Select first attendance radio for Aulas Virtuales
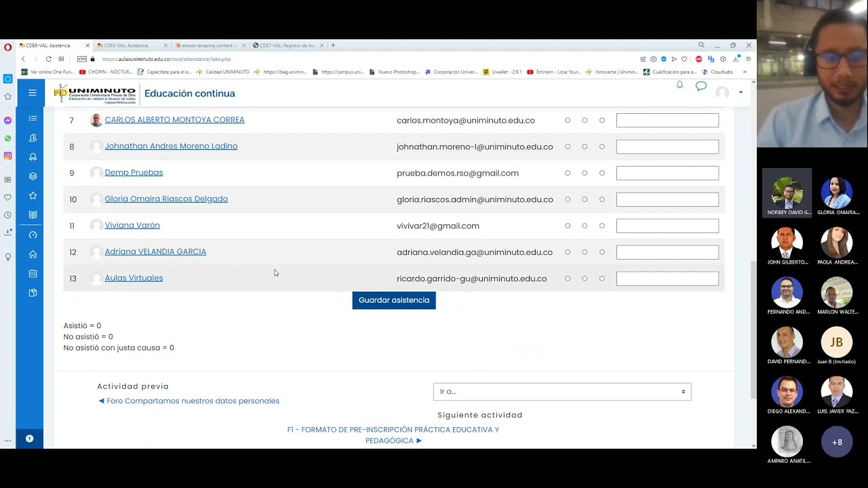The height and width of the screenshot is (488, 868). point(568,279)
